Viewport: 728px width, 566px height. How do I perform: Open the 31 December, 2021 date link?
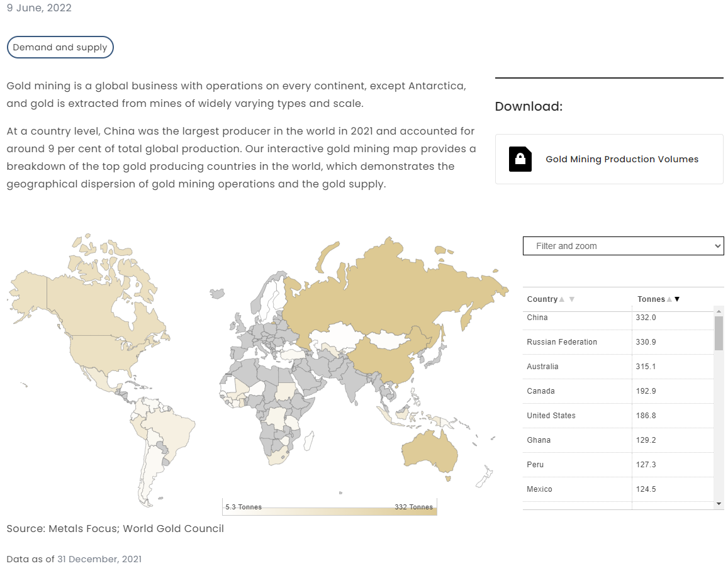coord(99,559)
